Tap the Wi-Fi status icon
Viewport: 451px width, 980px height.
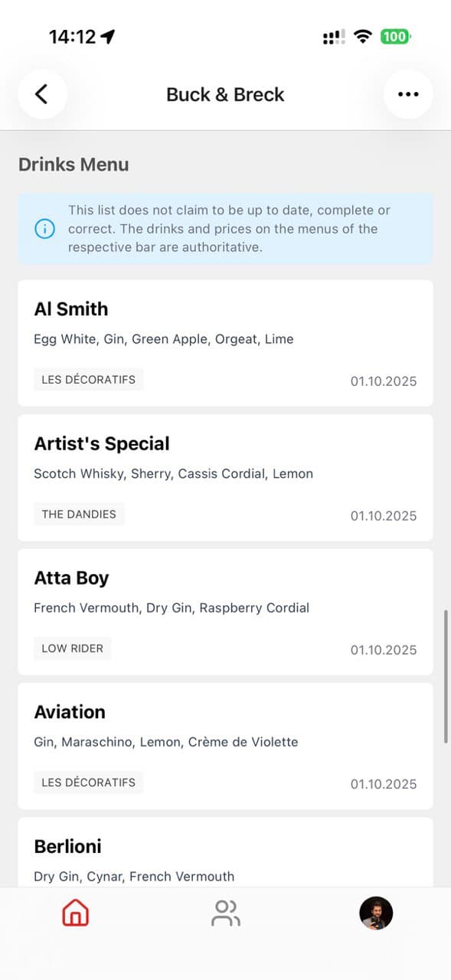click(362, 34)
